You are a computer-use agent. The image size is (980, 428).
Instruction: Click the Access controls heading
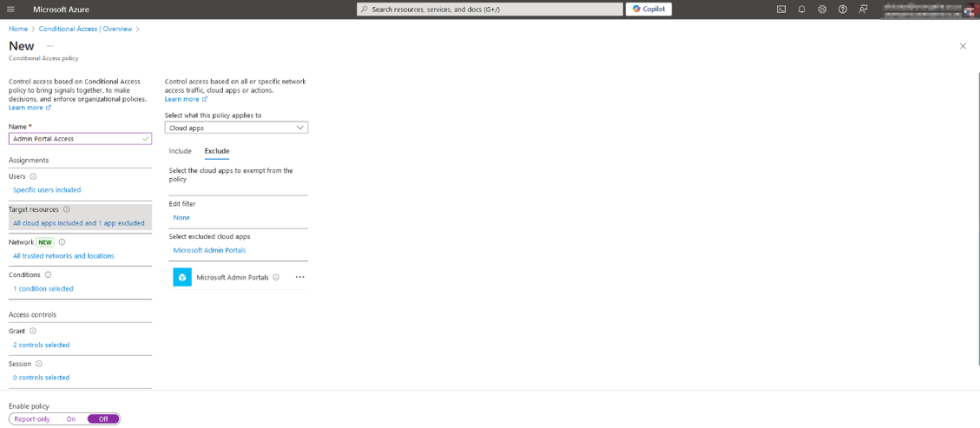click(x=32, y=314)
